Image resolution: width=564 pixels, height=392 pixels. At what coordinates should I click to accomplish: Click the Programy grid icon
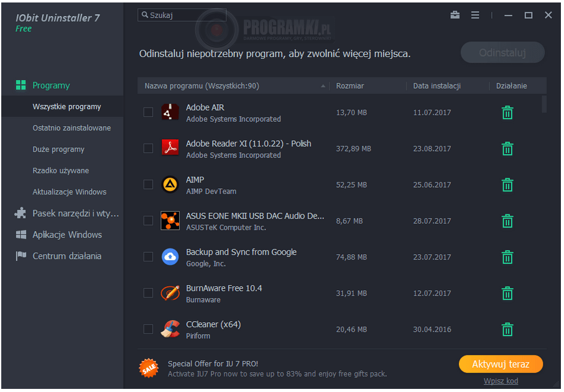coord(21,85)
